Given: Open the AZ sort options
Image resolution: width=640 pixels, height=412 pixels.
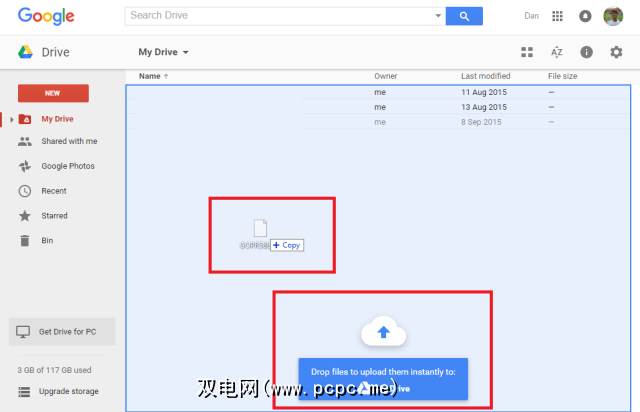Looking at the screenshot, I should coord(557,52).
